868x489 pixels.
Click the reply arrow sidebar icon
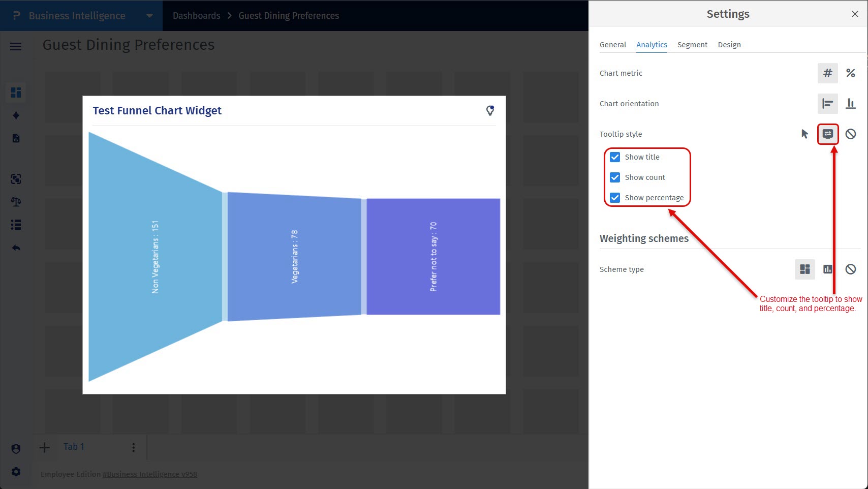point(16,248)
